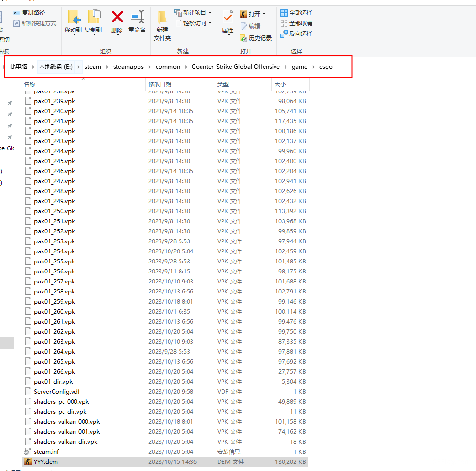Image resolution: width=476 pixels, height=471 pixels.
Task: Select the steam.inf file icon
Action: tap(28, 451)
